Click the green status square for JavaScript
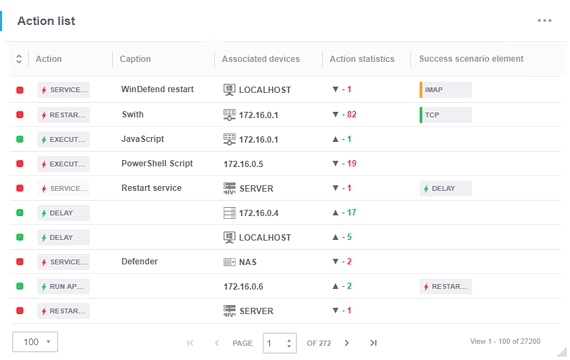570x360 pixels. (20, 139)
